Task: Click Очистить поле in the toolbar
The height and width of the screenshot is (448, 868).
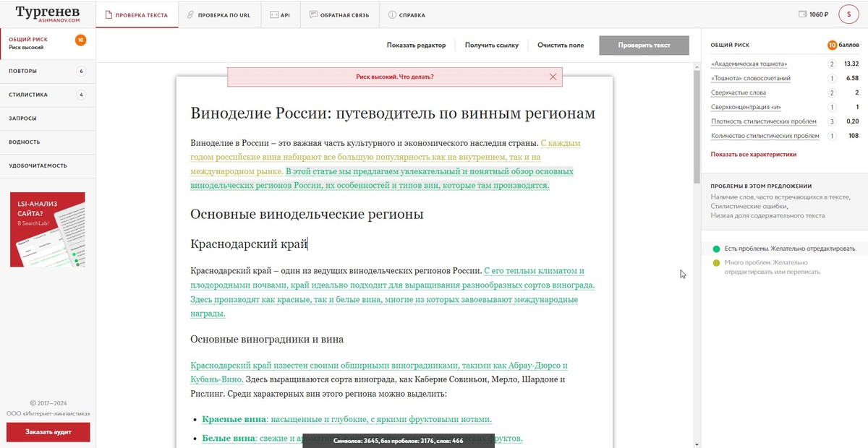Action: pyautogui.click(x=561, y=45)
